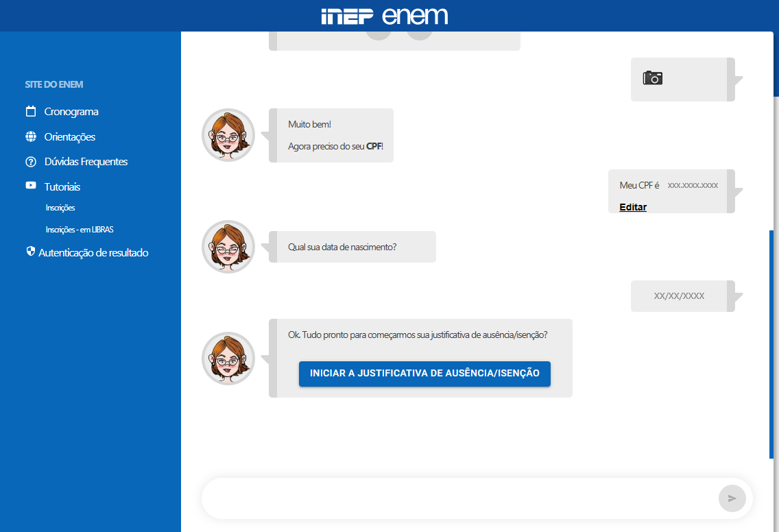Click the camera icon in chat bubble
The width and height of the screenshot is (779, 532).
[653, 78]
